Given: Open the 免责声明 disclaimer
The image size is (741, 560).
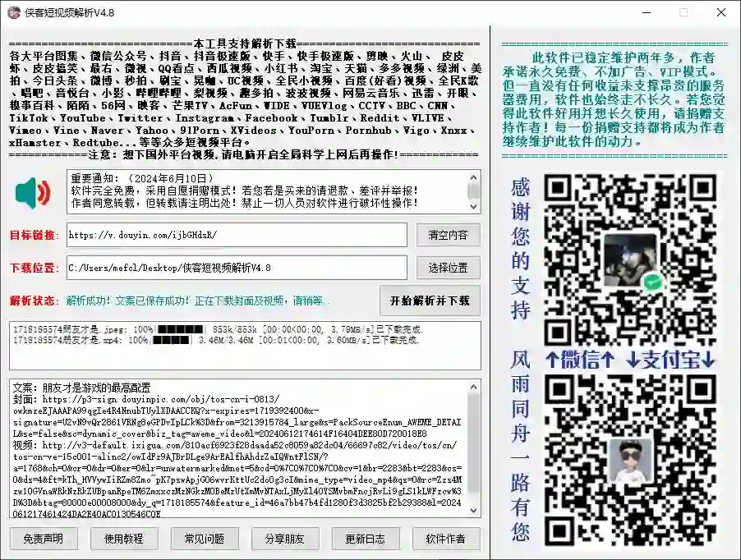Looking at the screenshot, I should (x=44, y=539).
